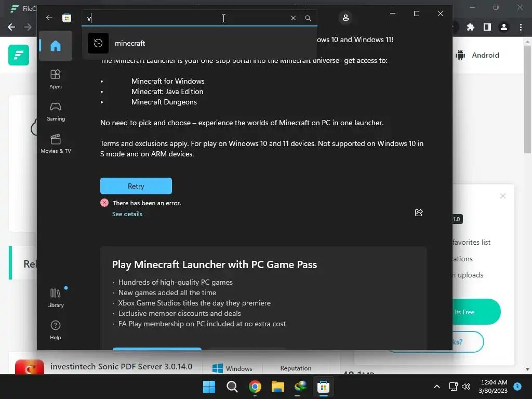Image resolution: width=532 pixels, height=399 pixels.
Task: Open network tray icon
Action: tap(453, 387)
